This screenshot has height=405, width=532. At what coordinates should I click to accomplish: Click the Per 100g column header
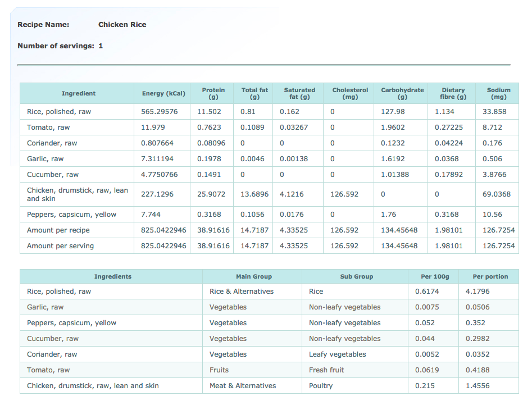point(435,276)
